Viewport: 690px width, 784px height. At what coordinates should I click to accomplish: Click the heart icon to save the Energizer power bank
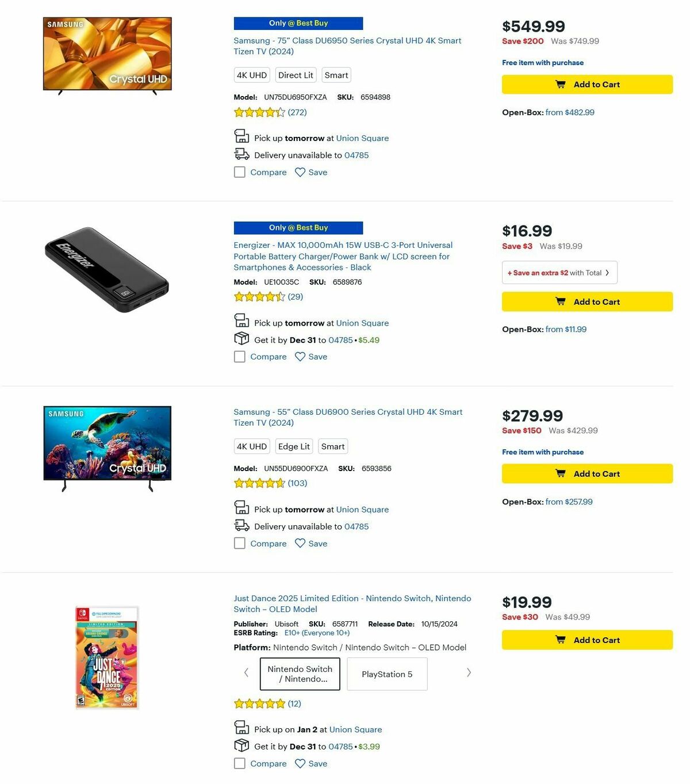(300, 357)
